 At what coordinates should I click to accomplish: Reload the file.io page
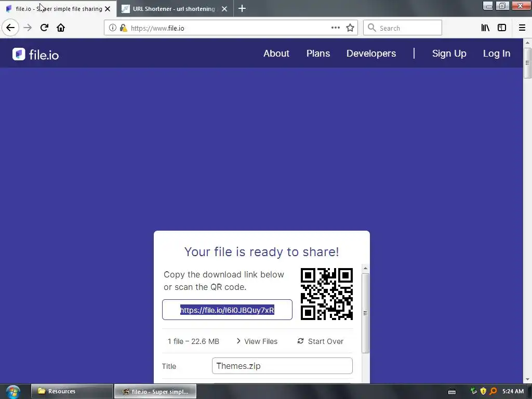[x=44, y=28]
